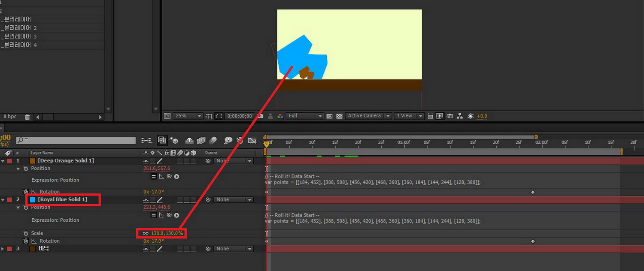Toggle Scale stopwatch on Royal Blue layer
Viewport: 644px width, 271px height.
26,233
